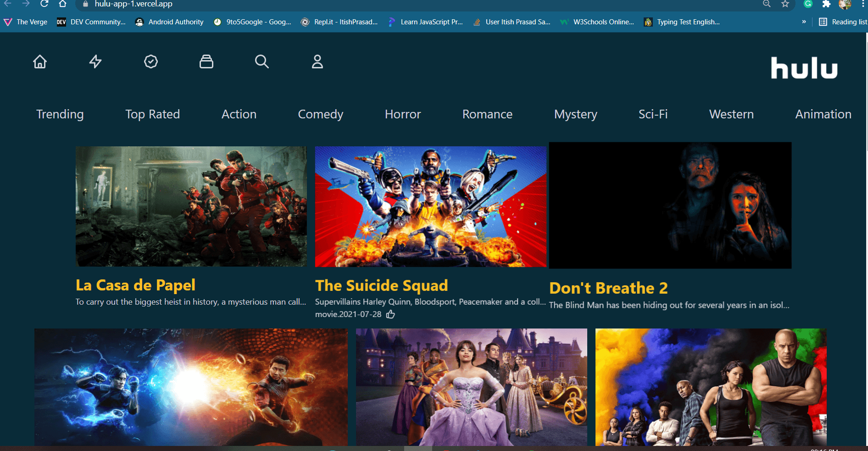
Task: Click the La Casa de Papel title
Action: pos(136,285)
